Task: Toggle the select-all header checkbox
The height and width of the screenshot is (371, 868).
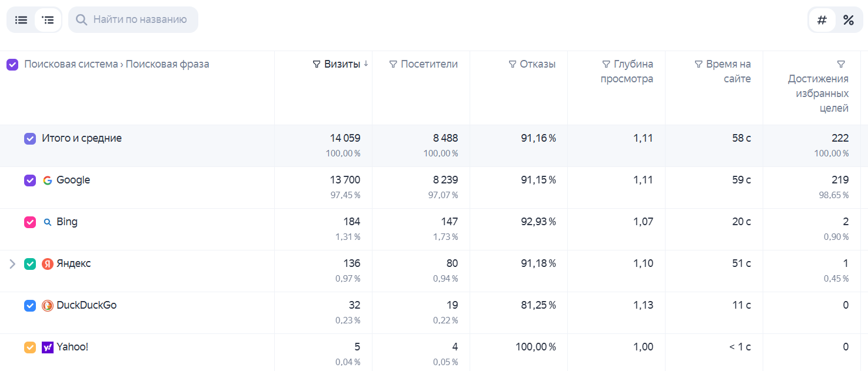Action: click(12, 65)
